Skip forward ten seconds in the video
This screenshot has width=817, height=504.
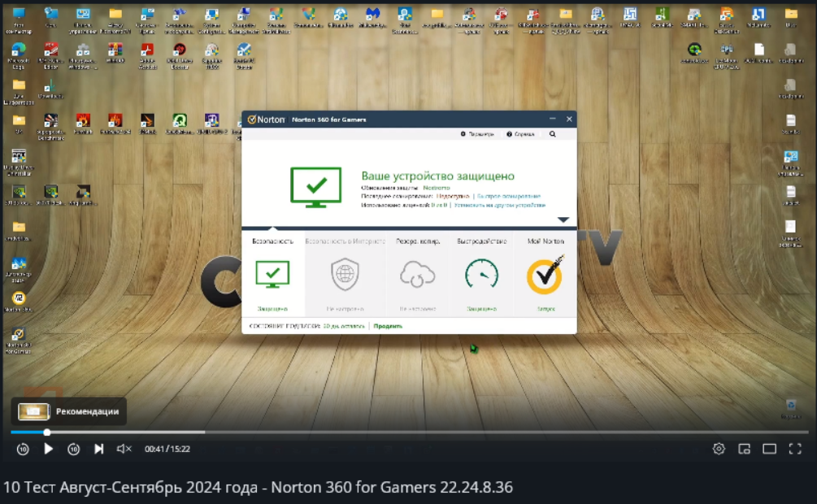73,449
